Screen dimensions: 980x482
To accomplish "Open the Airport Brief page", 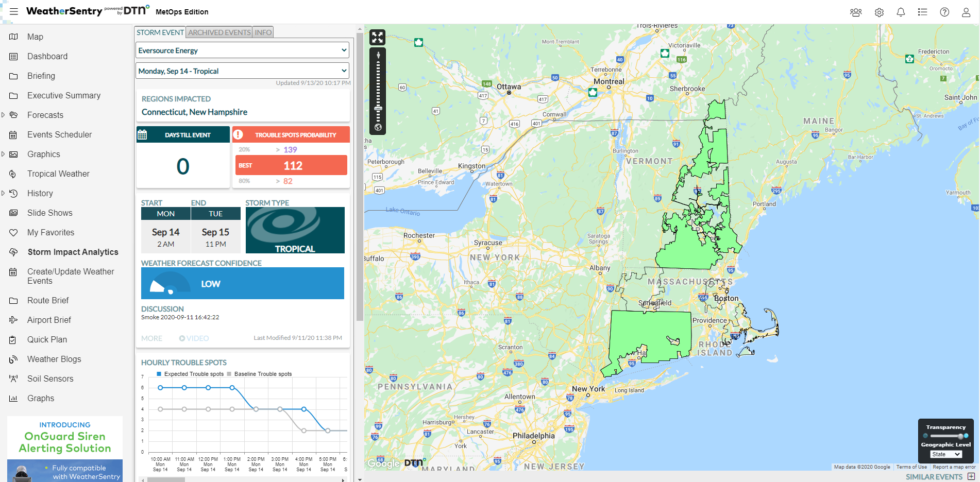I will pos(49,320).
